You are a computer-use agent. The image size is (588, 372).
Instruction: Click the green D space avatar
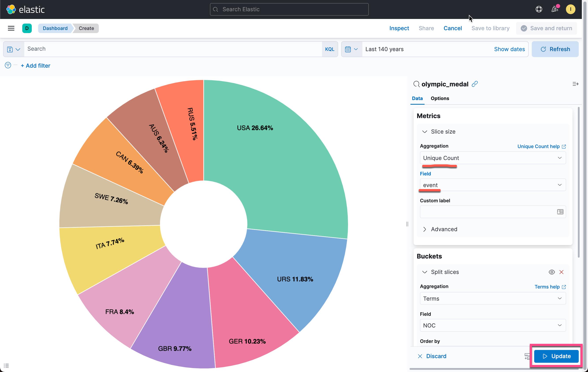[x=27, y=28]
